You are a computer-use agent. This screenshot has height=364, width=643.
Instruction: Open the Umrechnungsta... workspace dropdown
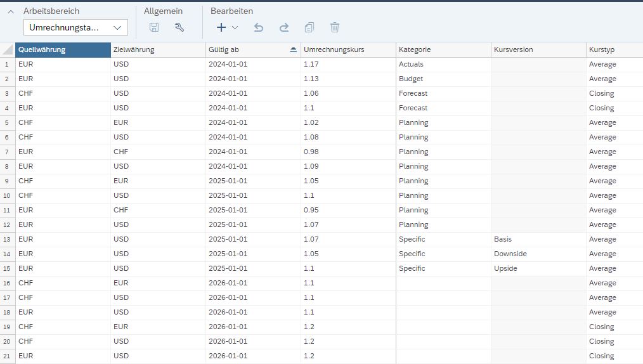coord(75,27)
